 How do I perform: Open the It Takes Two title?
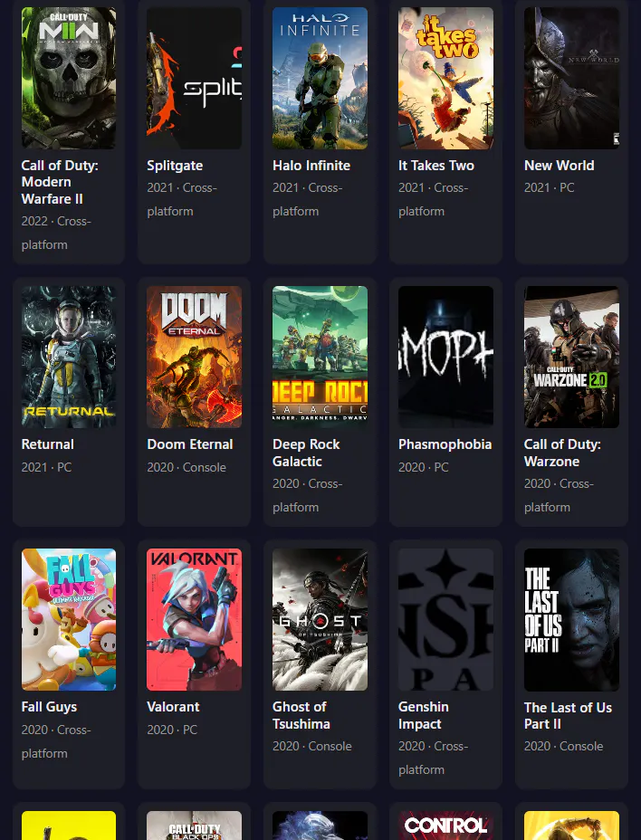point(436,166)
